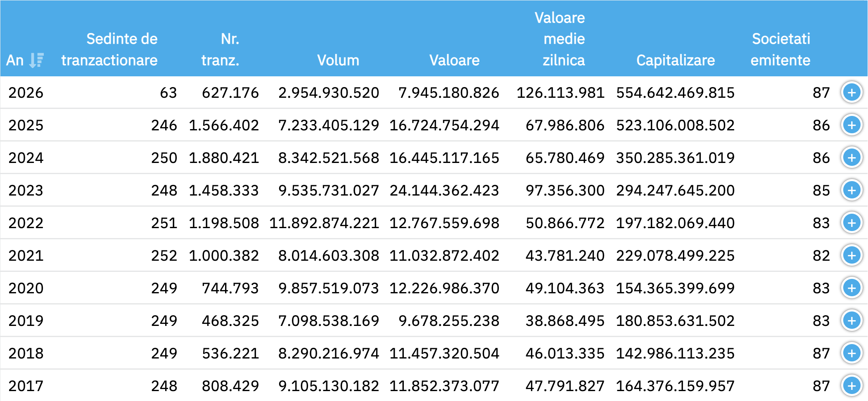Expand the 2025 row with plus icon
Image resolution: width=868 pixels, height=401 pixels.
(851, 125)
